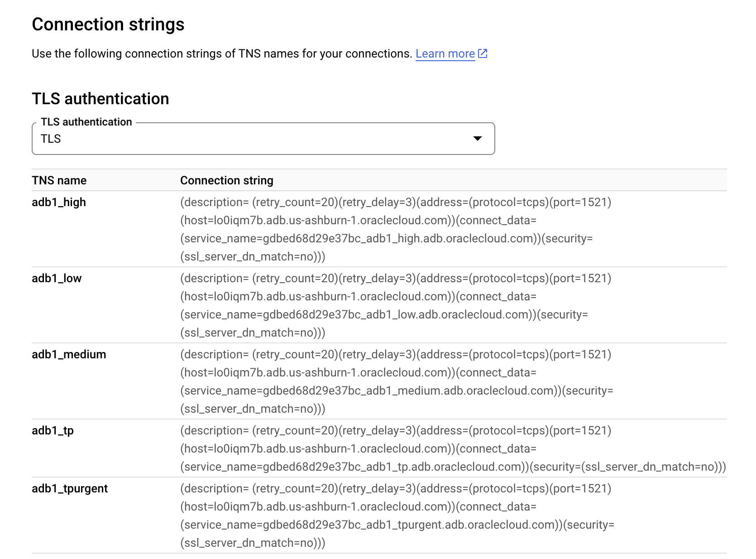Click the TNS name column header
Image resolution: width=756 pixels, height=559 pixels.
click(59, 180)
